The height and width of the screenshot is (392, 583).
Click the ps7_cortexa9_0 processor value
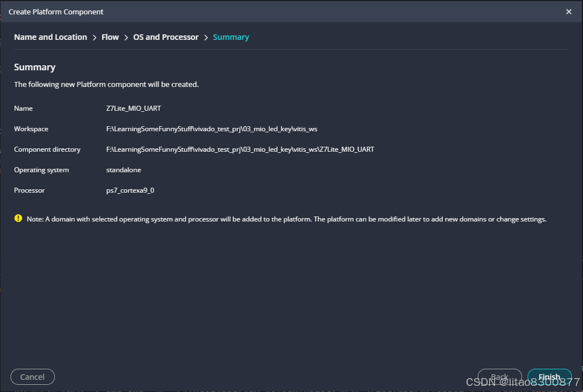click(x=130, y=190)
